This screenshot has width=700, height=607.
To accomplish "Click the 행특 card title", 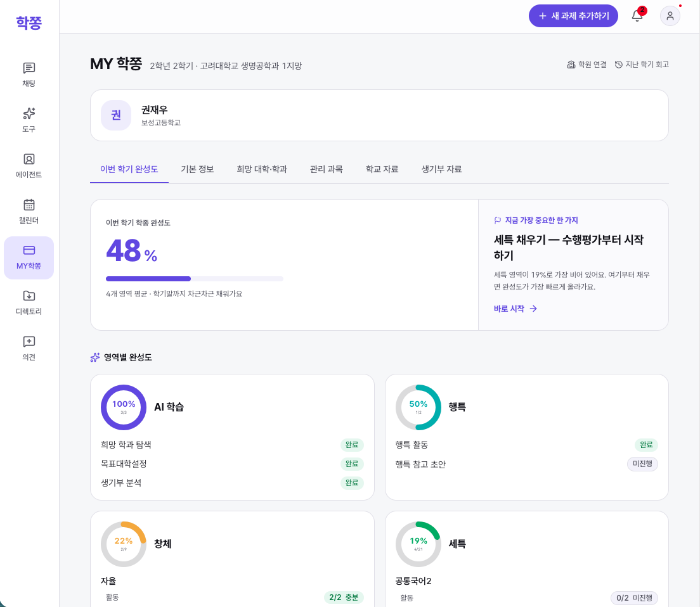I will pos(457,407).
